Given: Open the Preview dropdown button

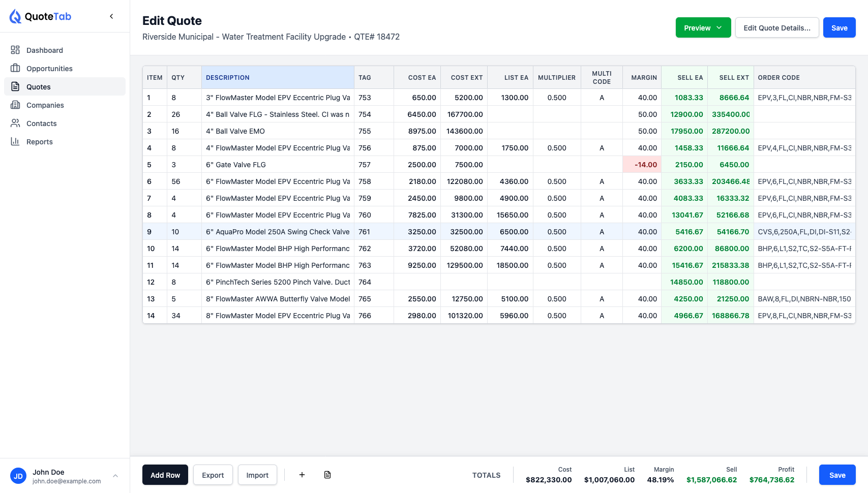Looking at the screenshot, I should pos(703,28).
